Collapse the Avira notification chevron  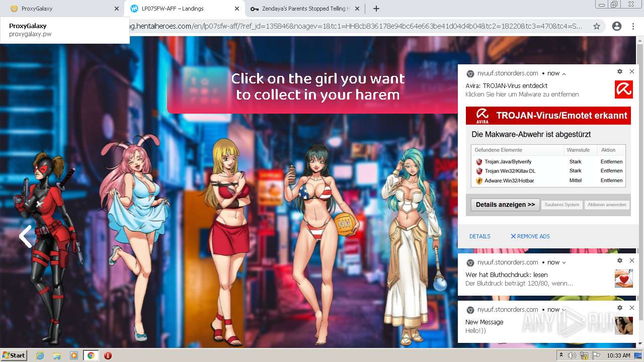(564, 73)
